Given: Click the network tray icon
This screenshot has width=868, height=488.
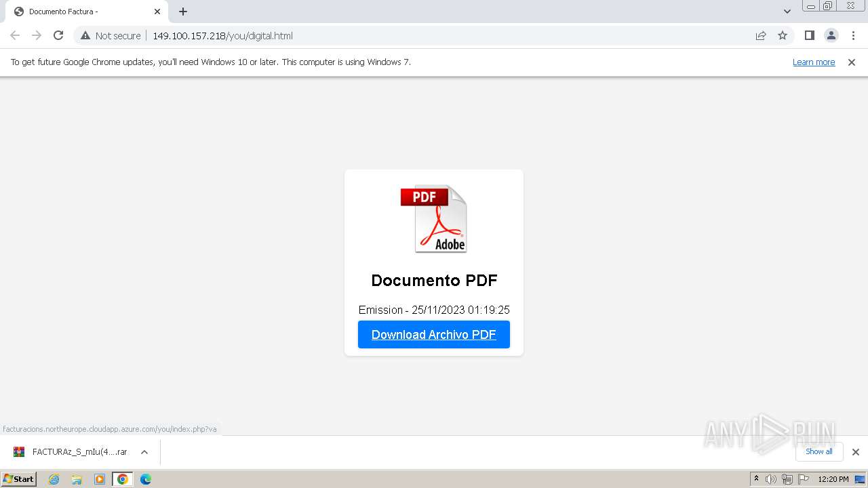Looking at the screenshot, I should click(787, 479).
